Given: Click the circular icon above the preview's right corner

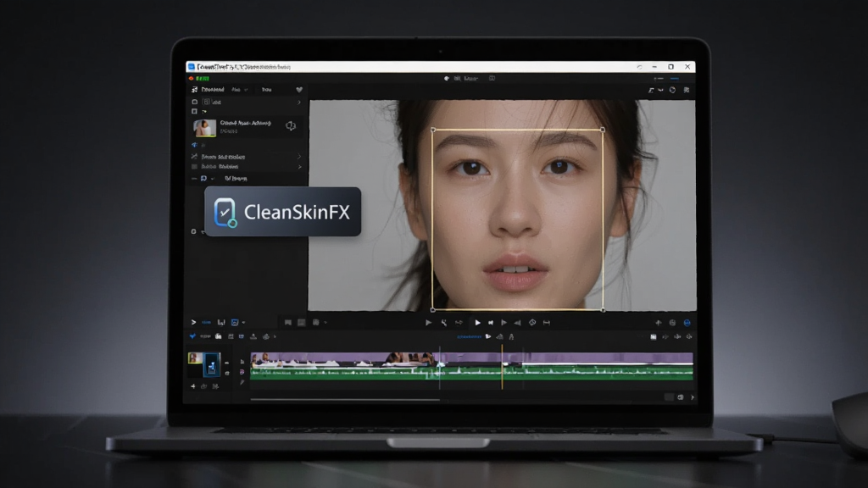Looking at the screenshot, I should click(672, 90).
